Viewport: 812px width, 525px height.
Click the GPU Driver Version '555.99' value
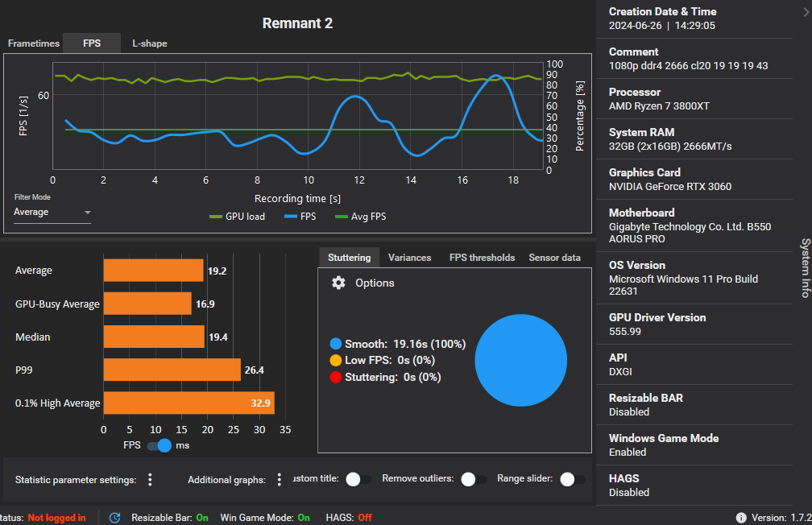pos(624,332)
